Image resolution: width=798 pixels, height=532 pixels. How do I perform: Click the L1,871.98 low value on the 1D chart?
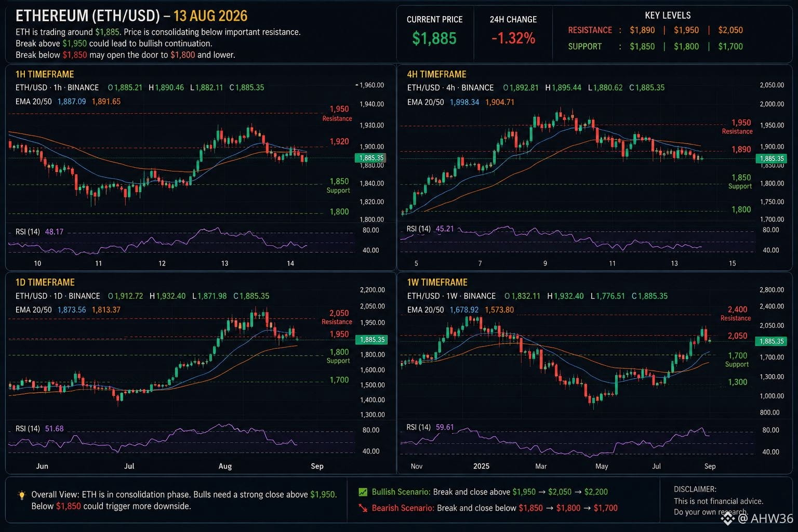(209, 296)
